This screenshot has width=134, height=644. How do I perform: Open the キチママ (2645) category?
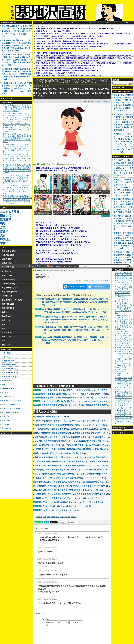8,279
